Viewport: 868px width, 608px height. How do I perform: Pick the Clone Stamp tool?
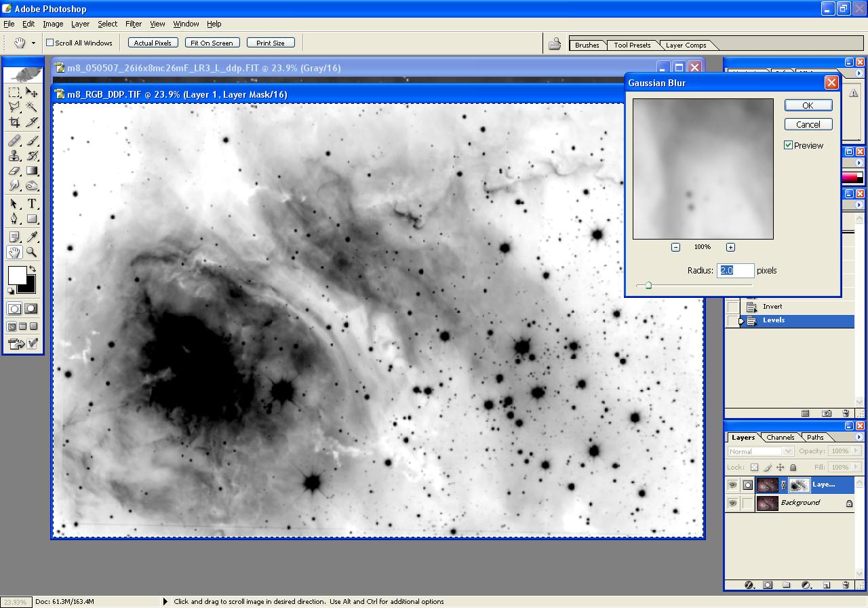tap(14, 155)
